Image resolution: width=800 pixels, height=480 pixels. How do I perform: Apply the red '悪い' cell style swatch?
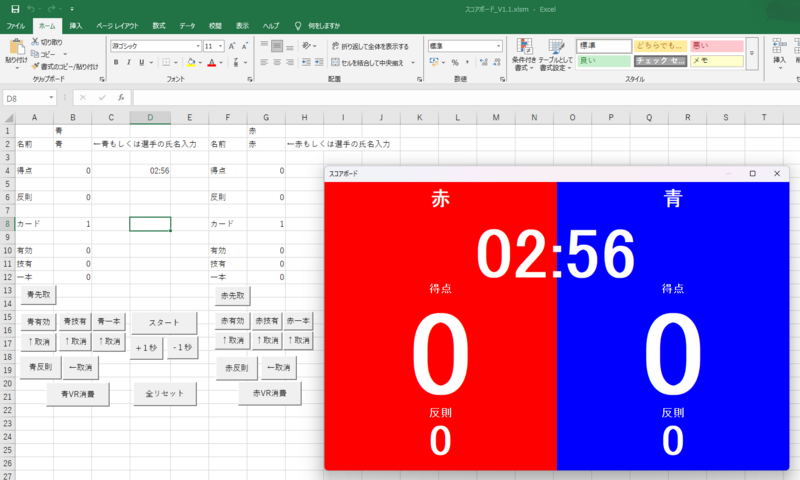(716, 46)
